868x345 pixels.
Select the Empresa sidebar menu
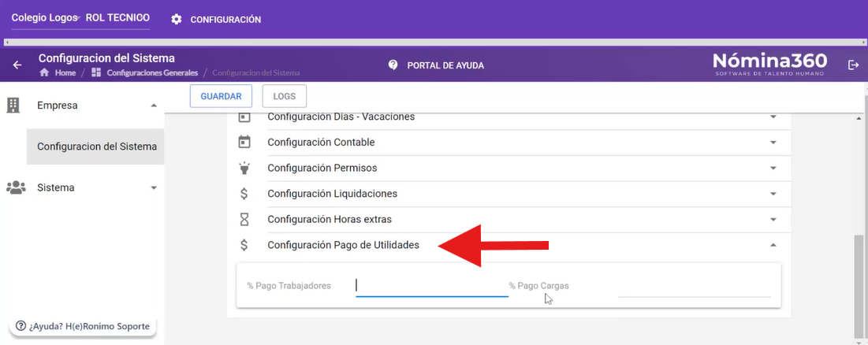pyautogui.click(x=82, y=105)
